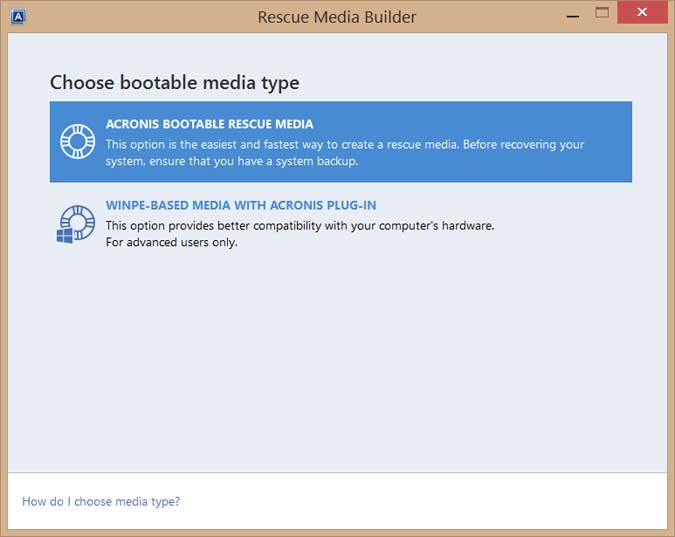
Task: Minimize the Rescue Media Builder window
Action: click(x=573, y=16)
